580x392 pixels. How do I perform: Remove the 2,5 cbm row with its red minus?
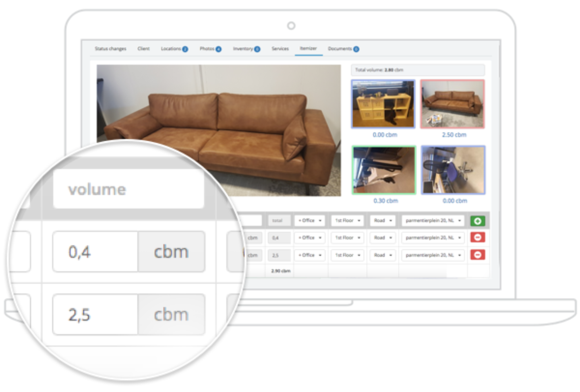477,255
